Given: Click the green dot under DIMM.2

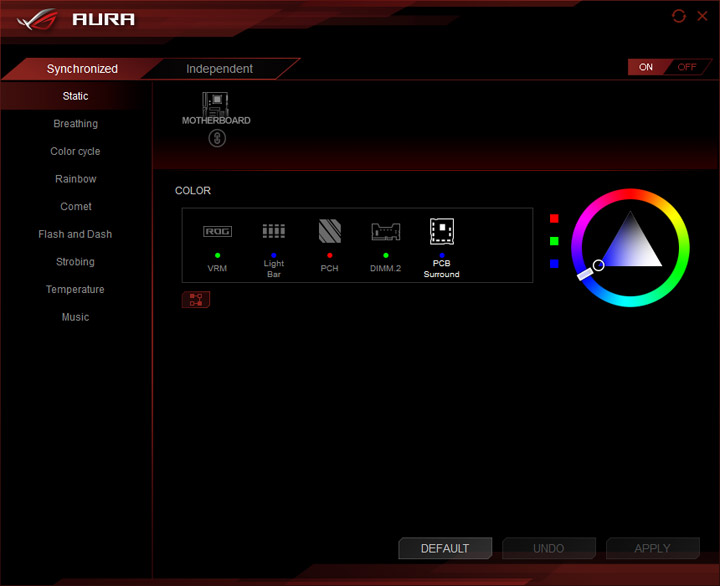Looking at the screenshot, I should tap(386, 255).
